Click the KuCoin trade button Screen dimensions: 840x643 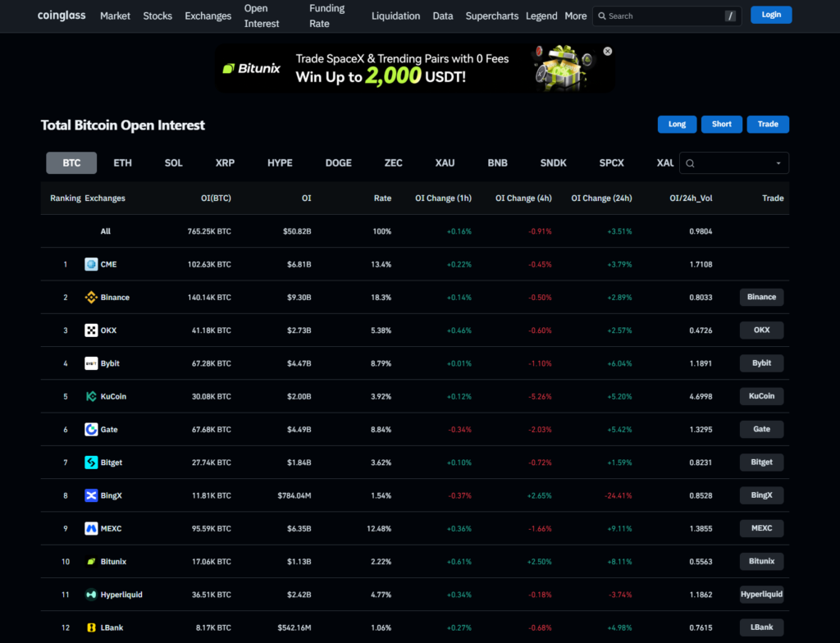(x=761, y=396)
